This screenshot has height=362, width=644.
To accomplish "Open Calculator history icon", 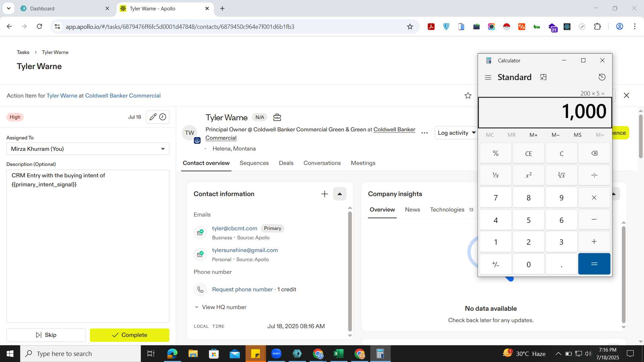I will pos(602,77).
